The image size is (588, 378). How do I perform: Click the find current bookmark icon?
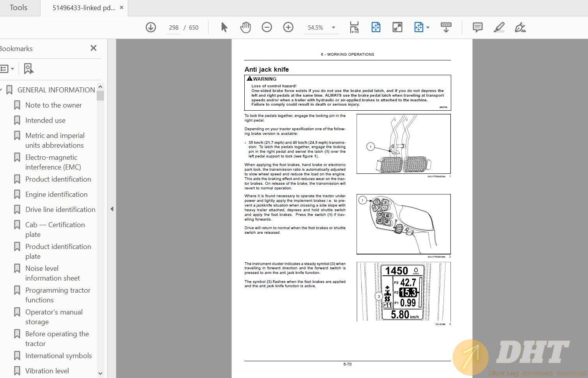point(29,69)
